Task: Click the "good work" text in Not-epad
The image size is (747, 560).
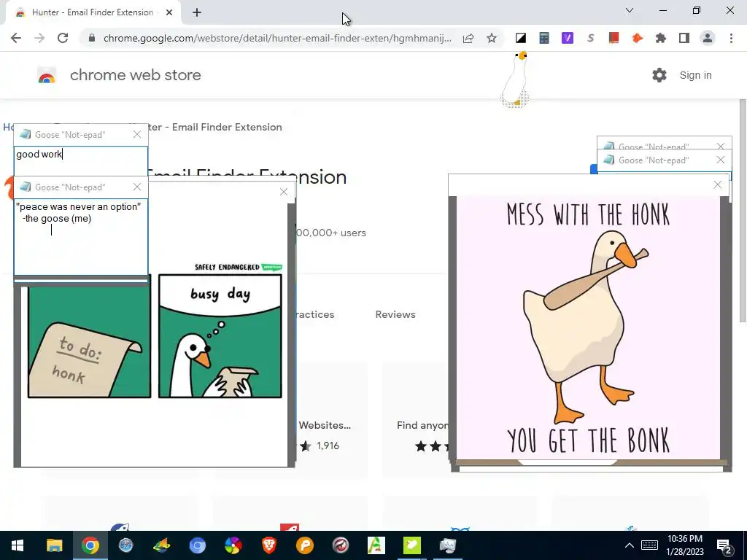Action: pyautogui.click(x=39, y=155)
